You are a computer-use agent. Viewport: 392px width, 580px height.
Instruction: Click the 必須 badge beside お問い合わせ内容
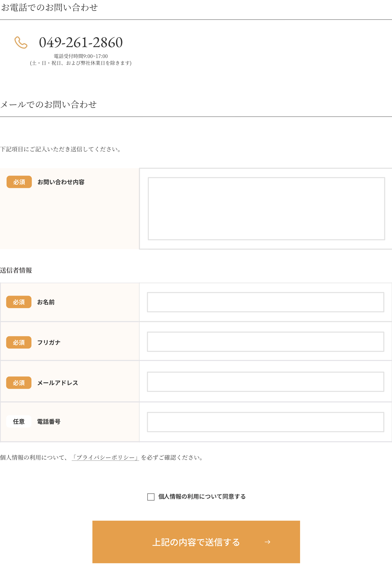(19, 182)
